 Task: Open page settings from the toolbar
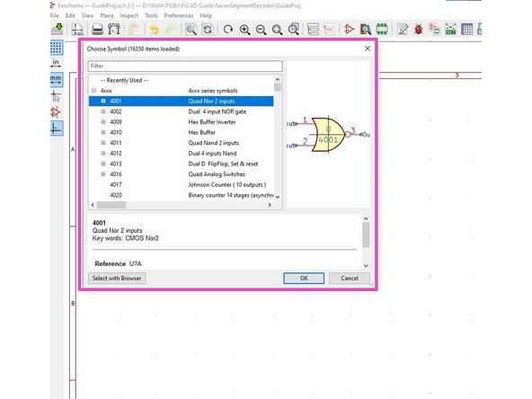click(77, 29)
